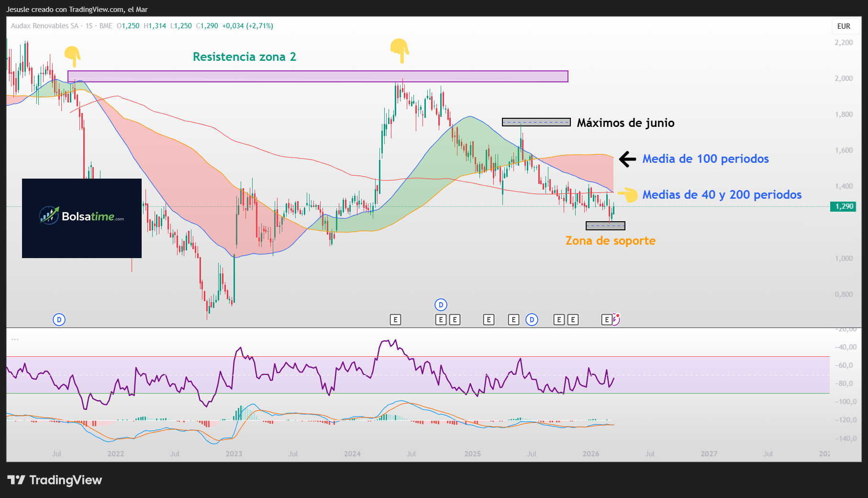Click the pointing hand emoji at top left of chart
The height and width of the screenshot is (498, 868).
(x=72, y=56)
